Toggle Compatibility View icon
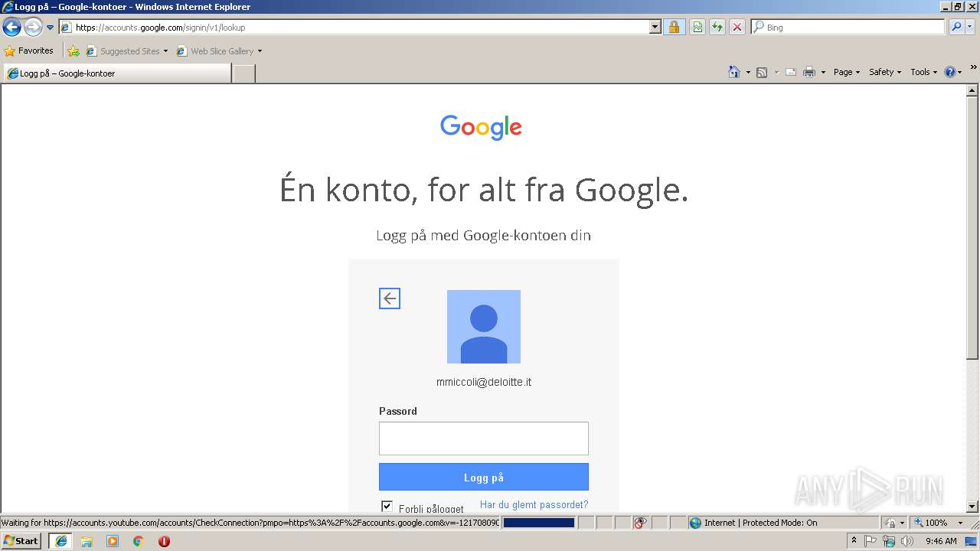The height and width of the screenshot is (551, 980). pyautogui.click(x=697, y=28)
